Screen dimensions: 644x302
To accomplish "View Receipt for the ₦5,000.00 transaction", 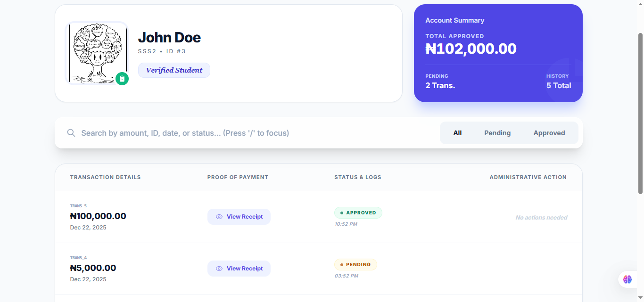I will [239, 269].
